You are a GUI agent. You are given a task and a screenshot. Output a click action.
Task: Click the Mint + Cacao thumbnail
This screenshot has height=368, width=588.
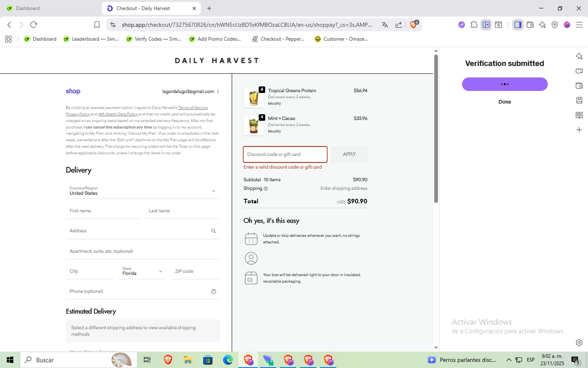[x=254, y=126]
